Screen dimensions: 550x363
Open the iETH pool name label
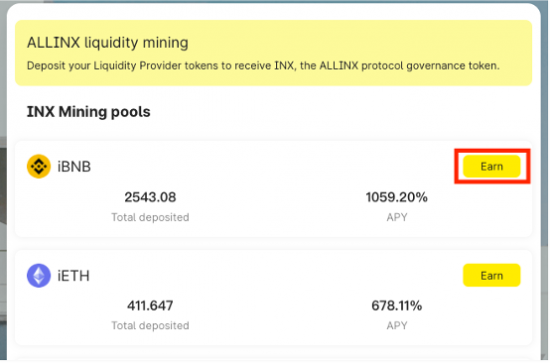tap(73, 276)
